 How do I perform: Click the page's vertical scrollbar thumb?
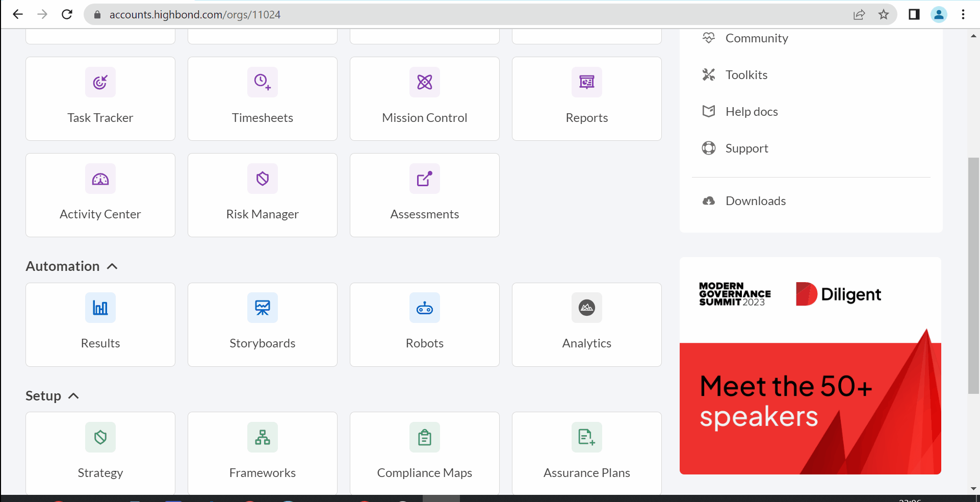click(973, 275)
